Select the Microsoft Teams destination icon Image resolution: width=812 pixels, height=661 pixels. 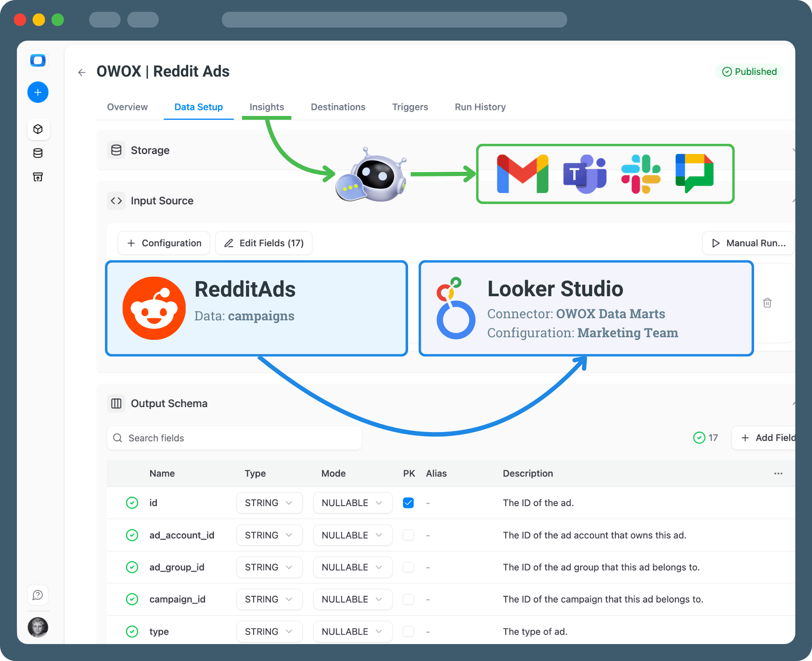pos(585,174)
